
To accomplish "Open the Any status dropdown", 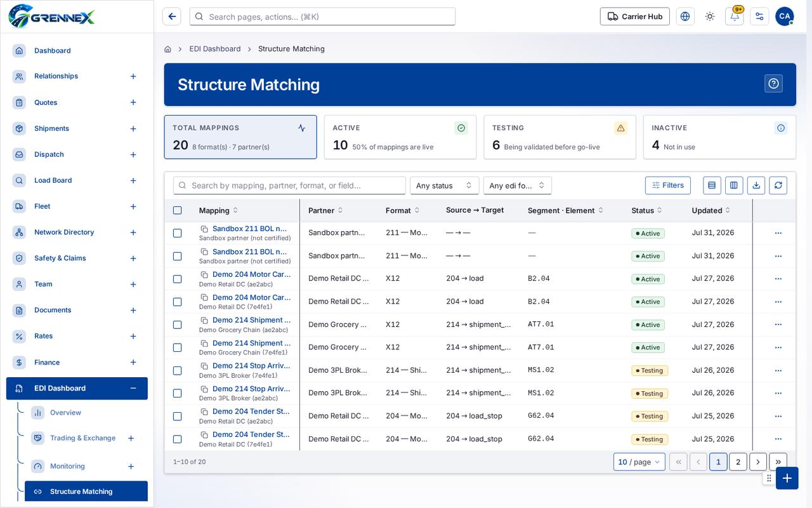I will [x=444, y=185].
